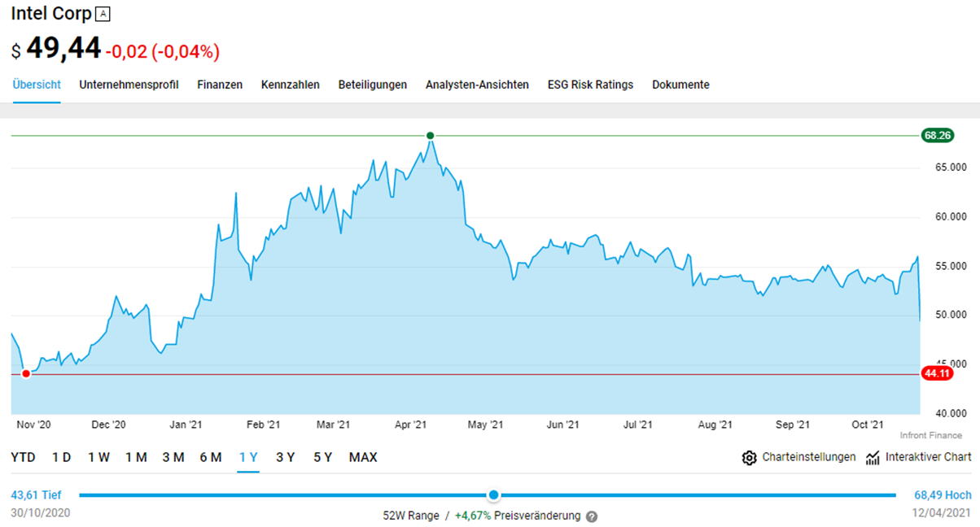This screenshot has height=527, width=980.
Task: Switch chart to 5 Y range
Action: click(x=323, y=458)
